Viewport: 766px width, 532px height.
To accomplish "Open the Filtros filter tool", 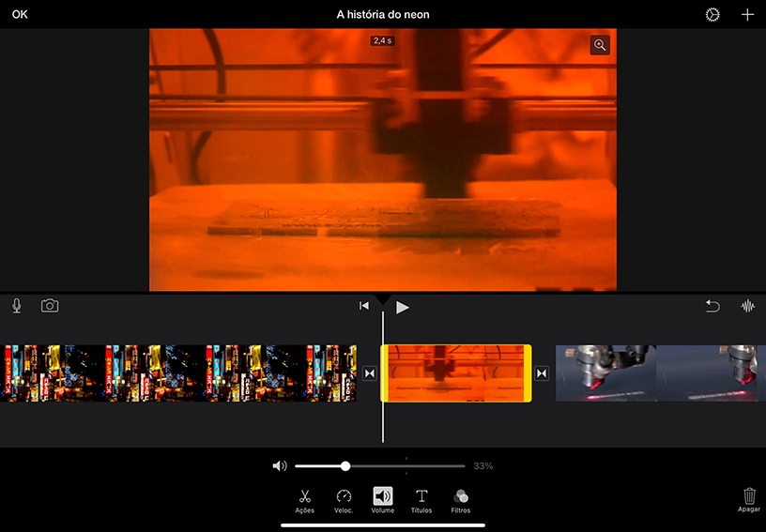I will point(461,501).
